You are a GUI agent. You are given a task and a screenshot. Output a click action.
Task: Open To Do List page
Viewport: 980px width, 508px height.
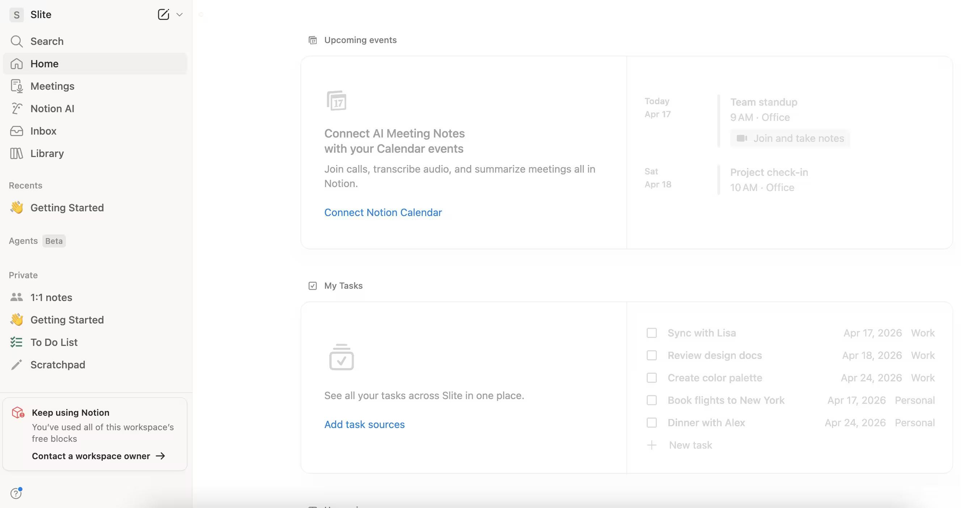(95, 342)
